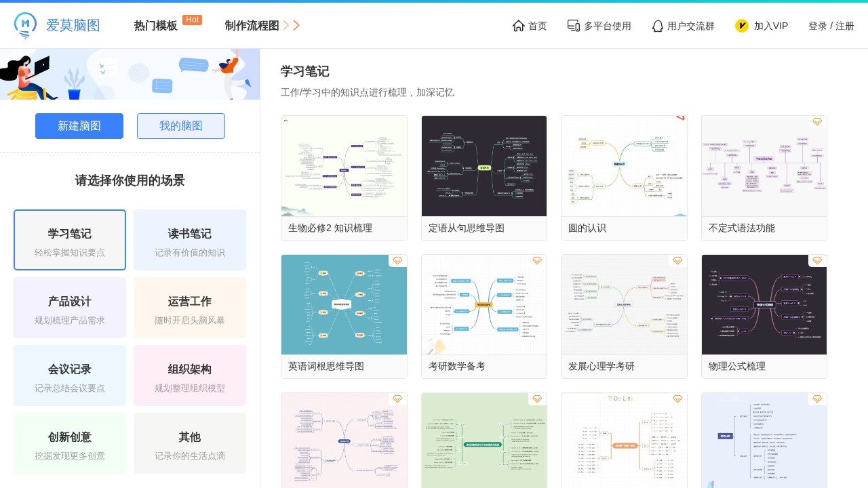Click the home icon next to 首页
The height and width of the screenshot is (488, 868).
click(x=517, y=26)
